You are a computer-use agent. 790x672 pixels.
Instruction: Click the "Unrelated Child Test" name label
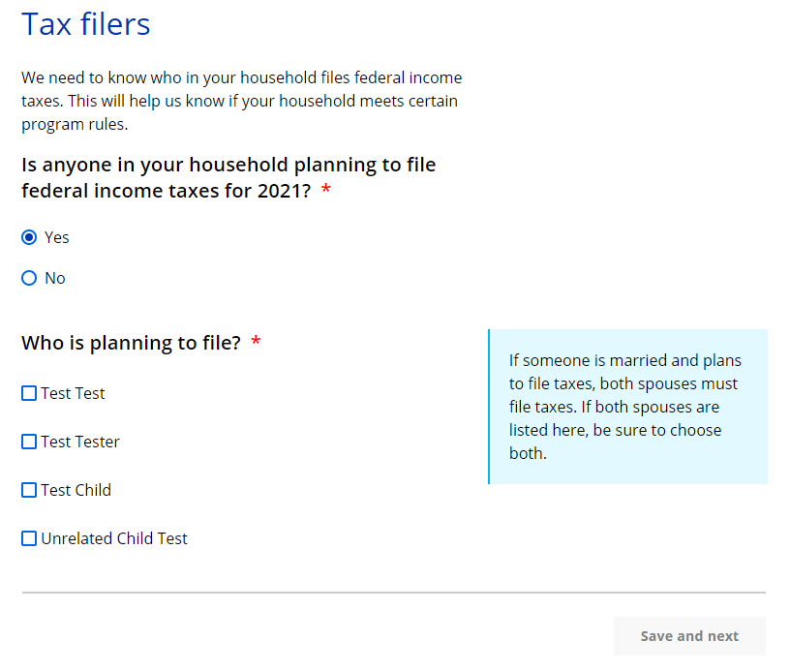pyautogui.click(x=114, y=538)
